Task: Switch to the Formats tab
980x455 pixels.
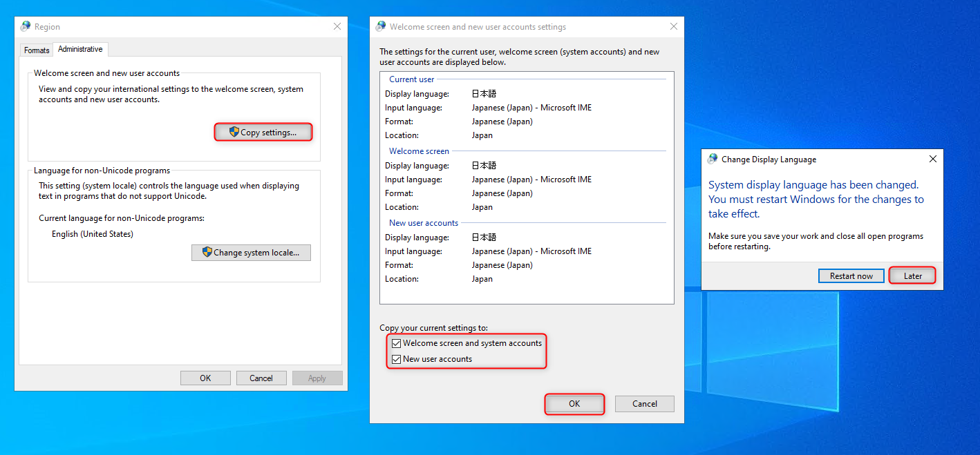Action: pyautogui.click(x=37, y=50)
